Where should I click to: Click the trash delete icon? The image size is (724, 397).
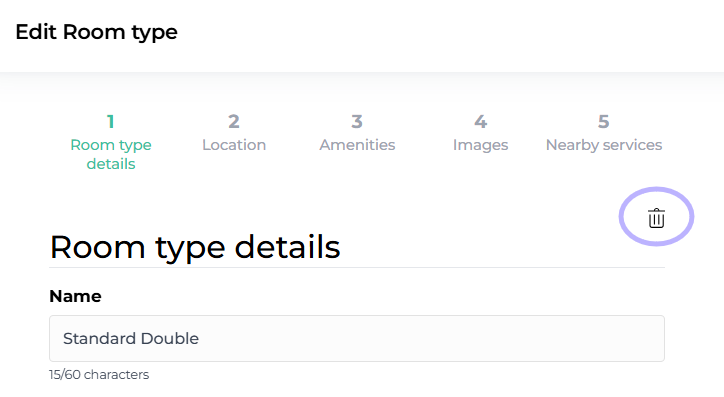click(x=656, y=218)
